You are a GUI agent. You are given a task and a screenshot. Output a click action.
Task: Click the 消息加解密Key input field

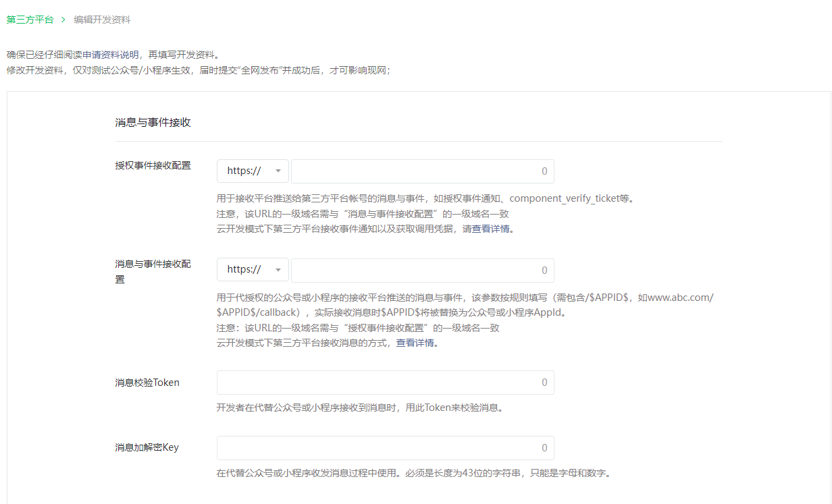pos(378,448)
